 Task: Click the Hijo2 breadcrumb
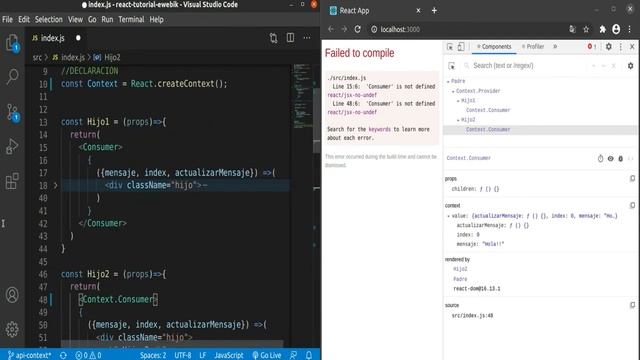tap(107, 58)
